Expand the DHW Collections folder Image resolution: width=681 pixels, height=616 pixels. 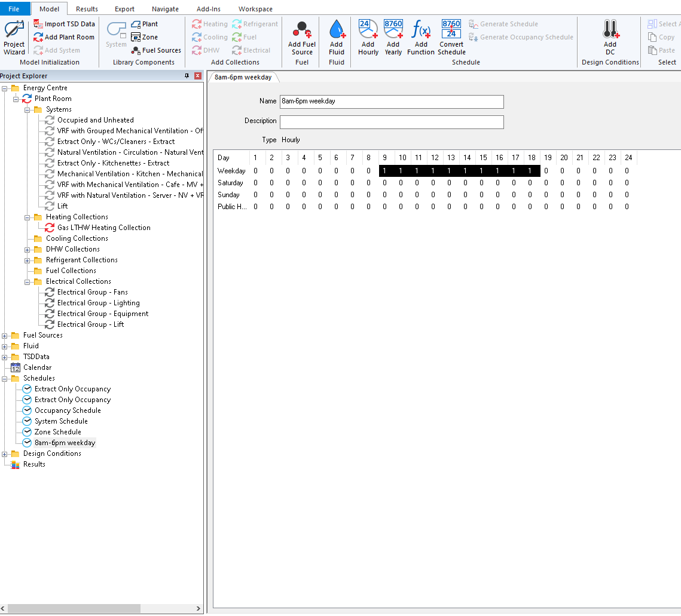click(x=27, y=250)
